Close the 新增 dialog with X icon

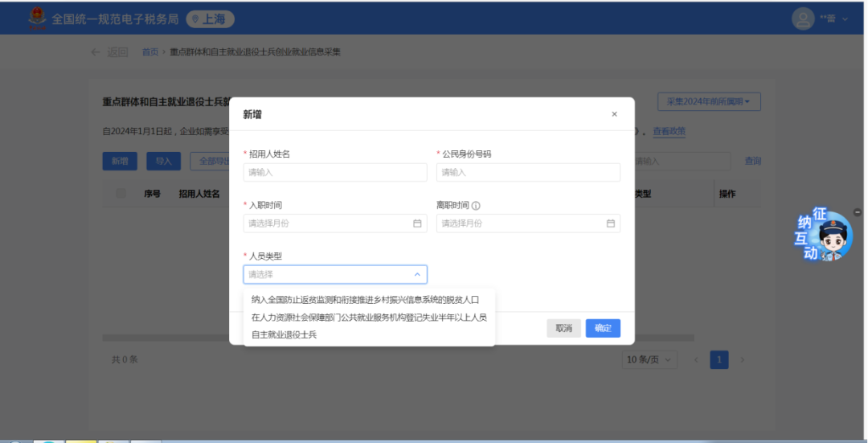click(614, 114)
